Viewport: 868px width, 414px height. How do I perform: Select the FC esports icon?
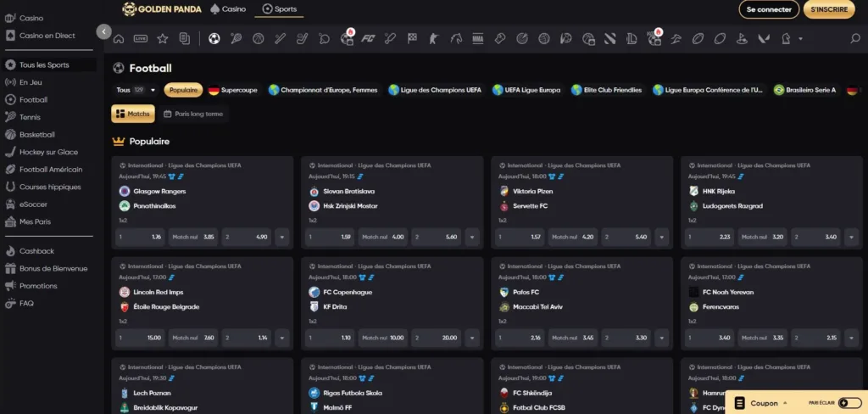coord(368,39)
